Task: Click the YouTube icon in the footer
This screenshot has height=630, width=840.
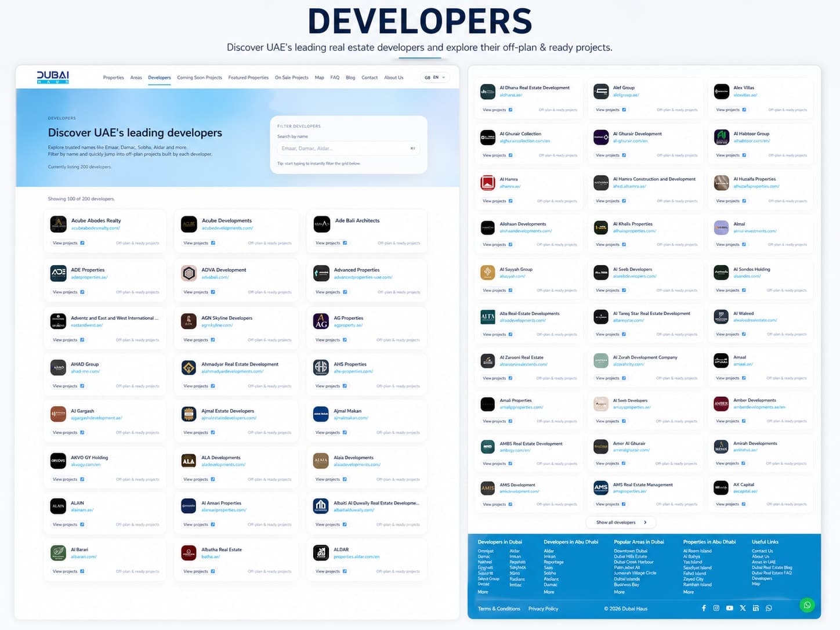Action: click(x=729, y=608)
